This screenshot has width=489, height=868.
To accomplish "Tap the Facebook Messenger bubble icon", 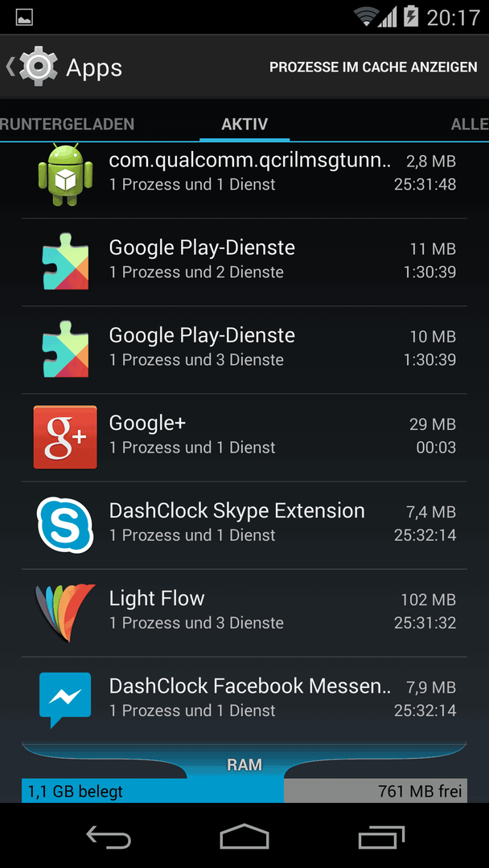I will tap(65, 700).
